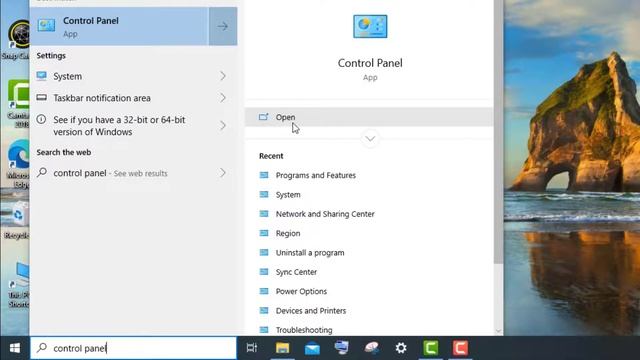This screenshot has height=360, width=640.
Task: Expand the System result chevron
Action: click(x=222, y=76)
